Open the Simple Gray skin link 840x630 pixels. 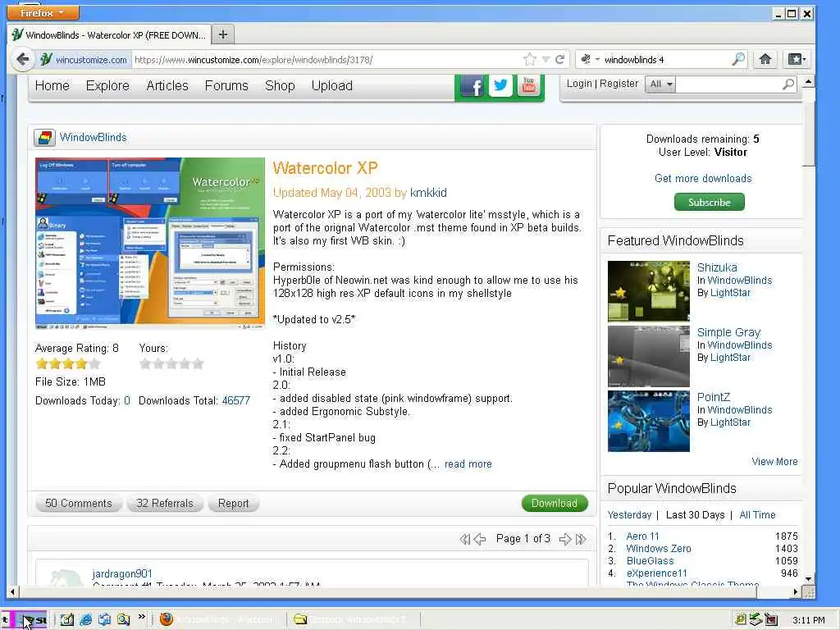pyautogui.click(x=728, y=332)
